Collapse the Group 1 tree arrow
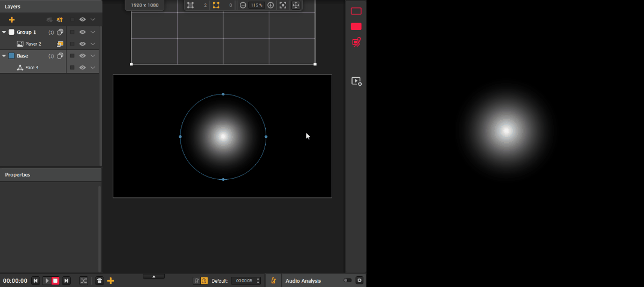This screenshot has height=287, width=644. [x=4, y=32]
